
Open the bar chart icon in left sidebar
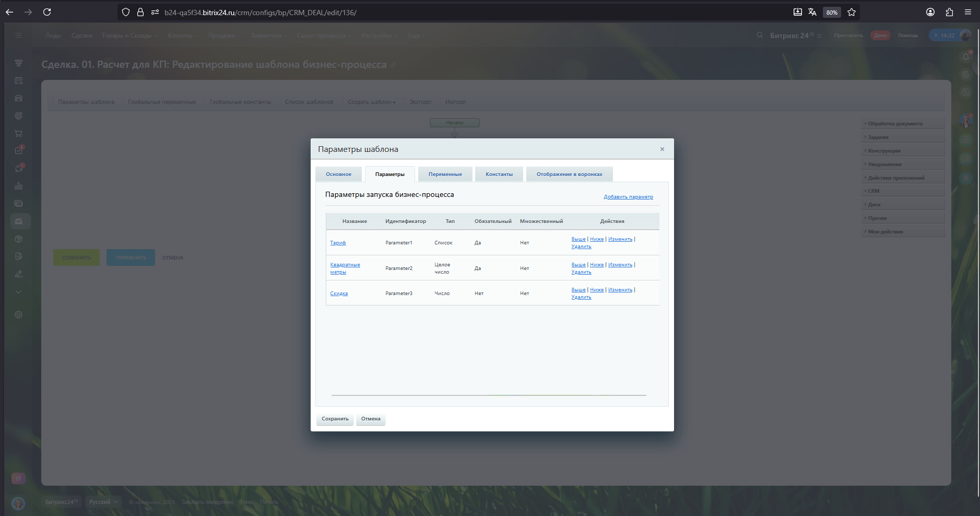(x=18, y=186)
